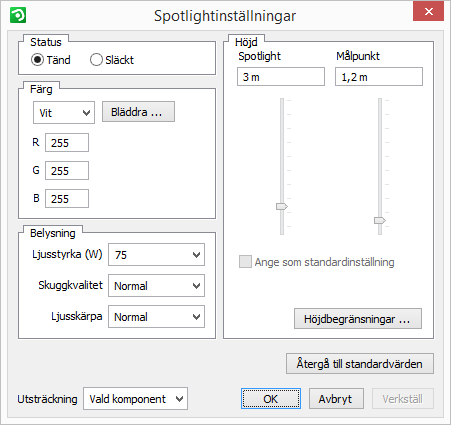Click the Spotlight height 3 m field

(281, 77)
